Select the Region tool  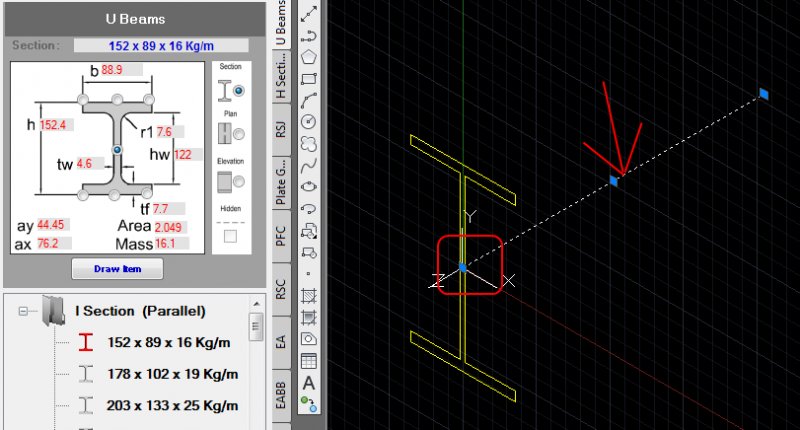click(x=309, y=339)
